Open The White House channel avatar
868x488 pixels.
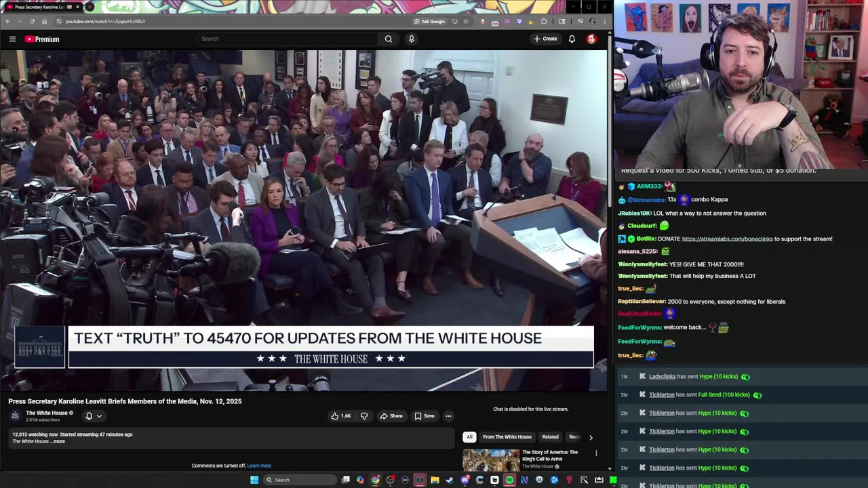16,415
